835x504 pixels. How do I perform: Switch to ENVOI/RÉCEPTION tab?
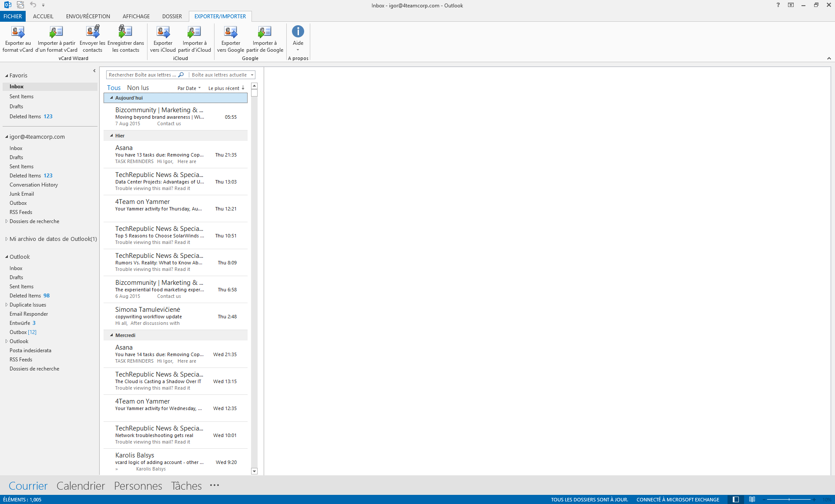[88, 16]
